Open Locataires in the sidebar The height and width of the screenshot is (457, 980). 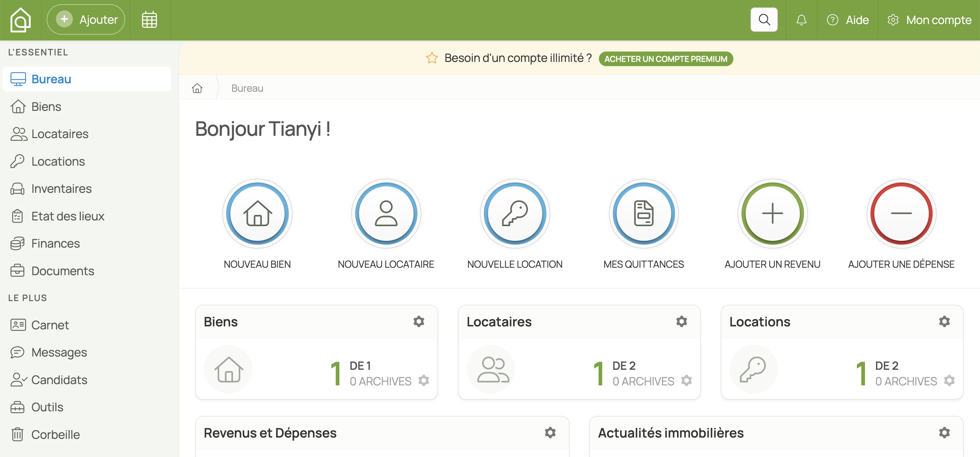point(87,134)
